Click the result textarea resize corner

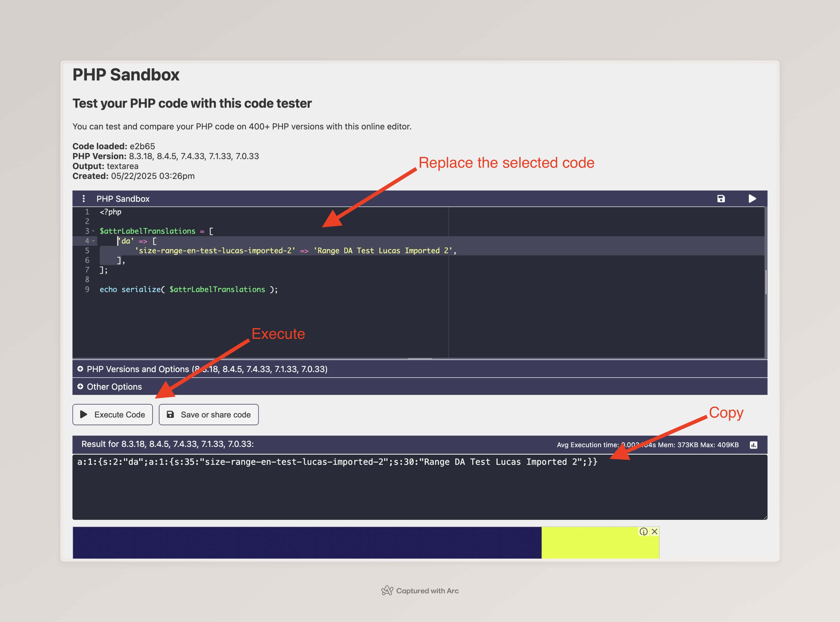tap(765, 517)
